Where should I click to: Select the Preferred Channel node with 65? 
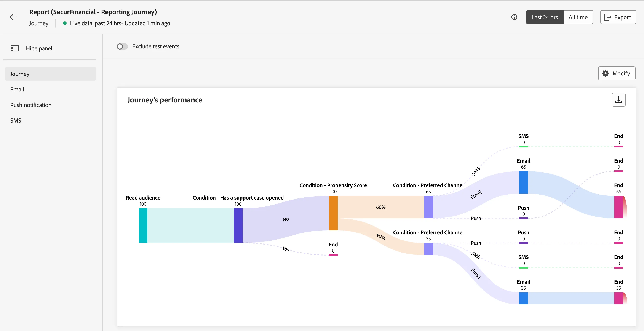click(428, 207)
